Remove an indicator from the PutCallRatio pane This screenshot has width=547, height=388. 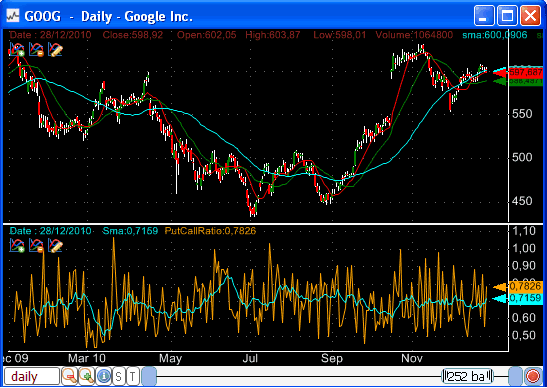[36, 245]
